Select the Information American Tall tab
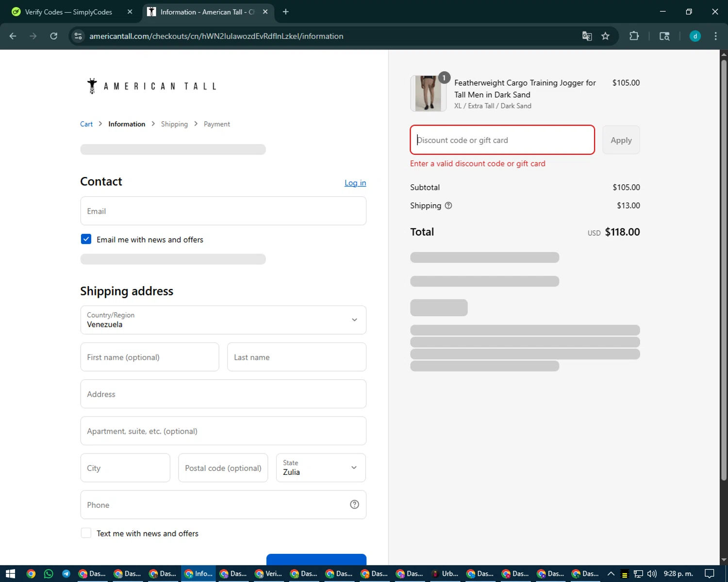 click(x=208, y=12)
